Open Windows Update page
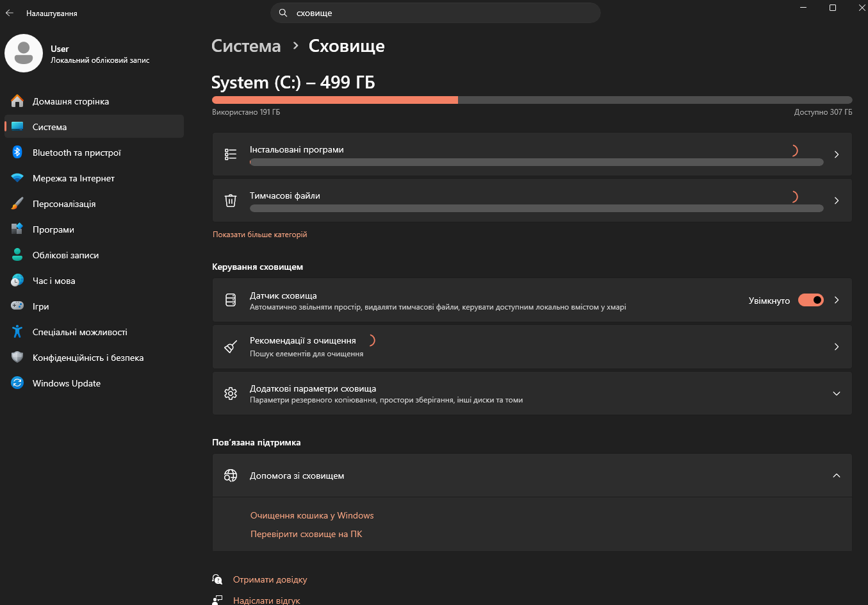This screenshot has width=868, height=605. pyautogui.click(x=94, y=383)
